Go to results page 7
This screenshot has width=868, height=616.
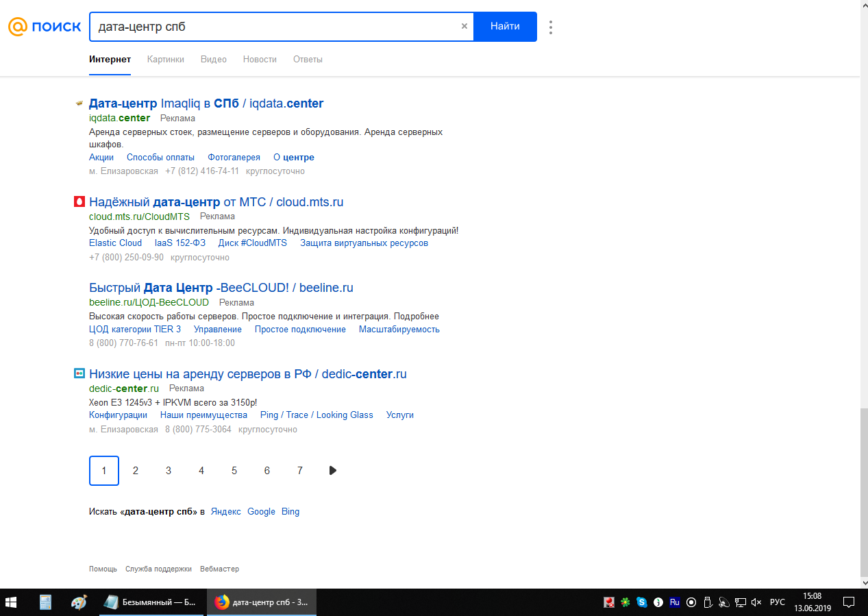(300, 471)
